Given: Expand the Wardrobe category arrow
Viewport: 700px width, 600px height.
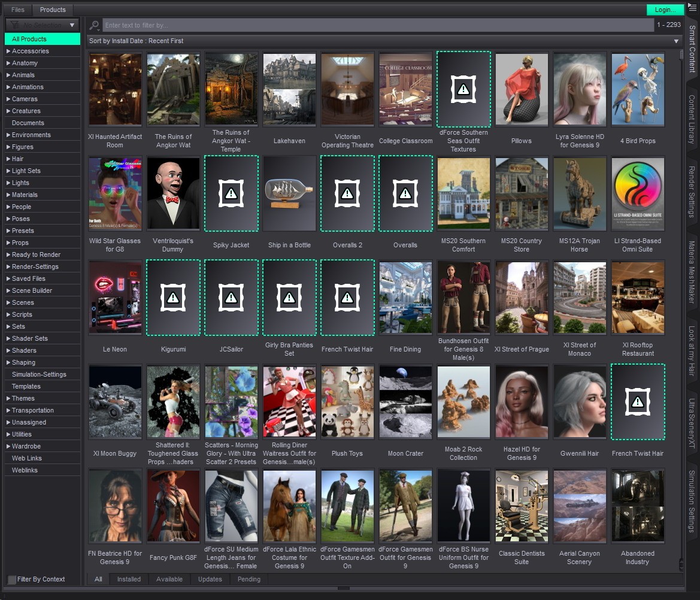Looking at the screenshot, I should pyautogui.click(x=8, y=447).
